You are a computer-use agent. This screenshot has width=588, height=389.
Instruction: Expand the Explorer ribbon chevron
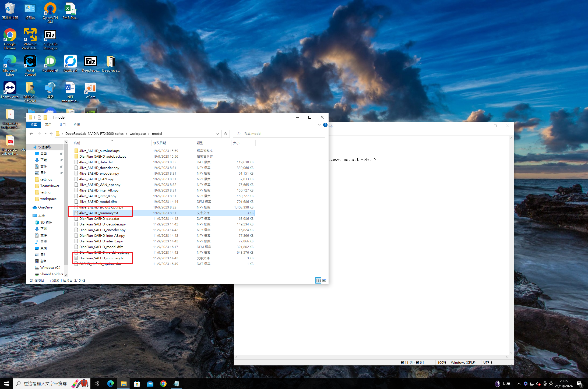[319, 125]
